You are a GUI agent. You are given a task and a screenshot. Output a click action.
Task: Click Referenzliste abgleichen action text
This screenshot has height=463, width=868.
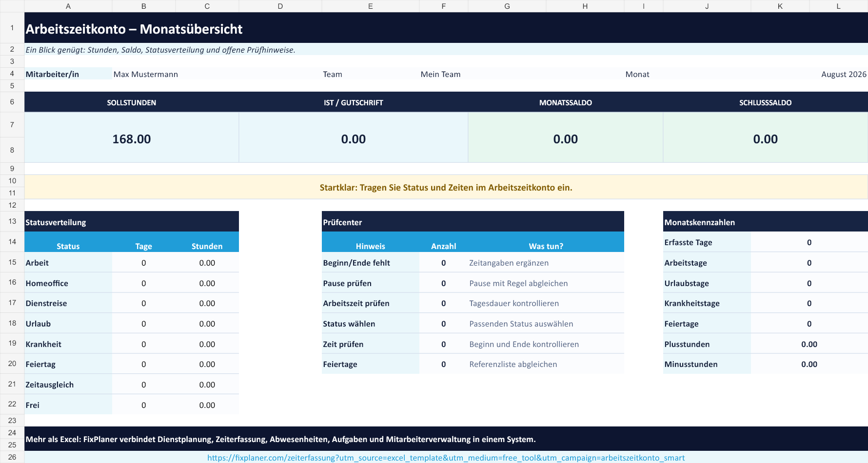click(x=513, y=364)
